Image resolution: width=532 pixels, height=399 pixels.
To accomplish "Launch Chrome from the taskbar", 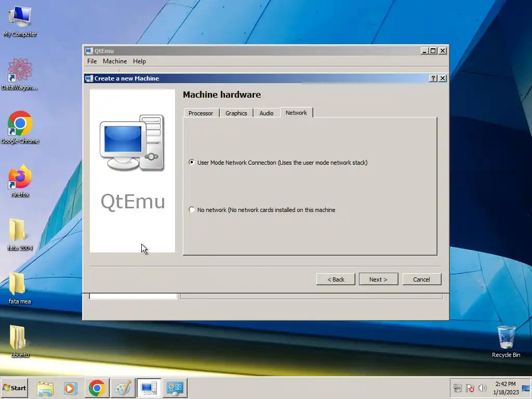I will coord(97,388).
